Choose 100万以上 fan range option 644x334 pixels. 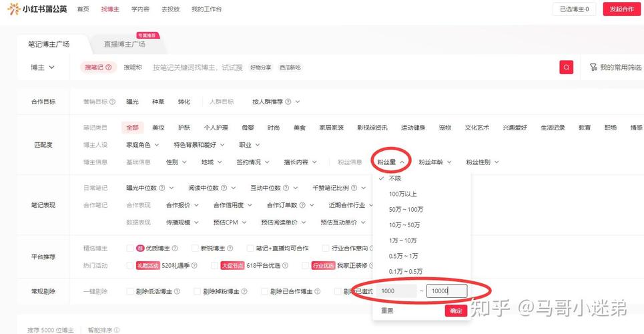coord(403,194)
